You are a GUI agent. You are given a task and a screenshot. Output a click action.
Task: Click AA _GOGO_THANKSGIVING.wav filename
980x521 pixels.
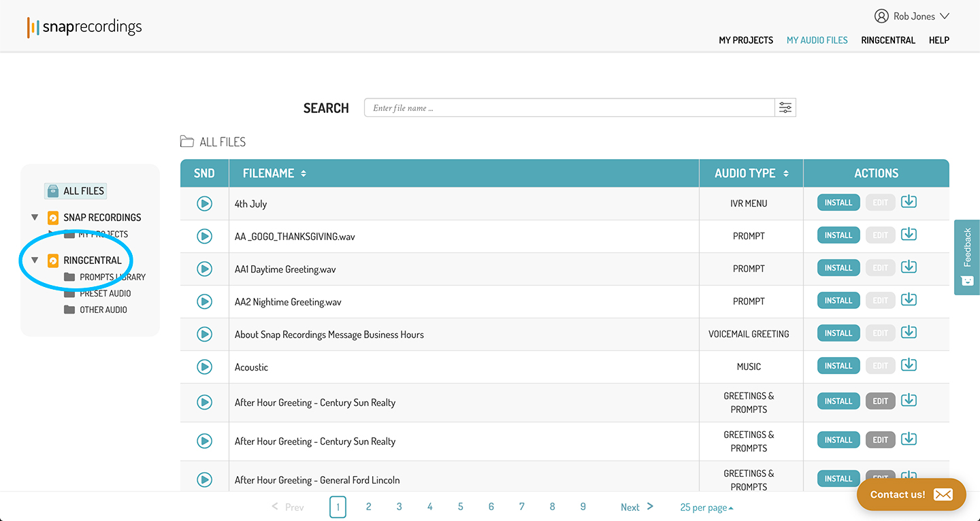295,237
